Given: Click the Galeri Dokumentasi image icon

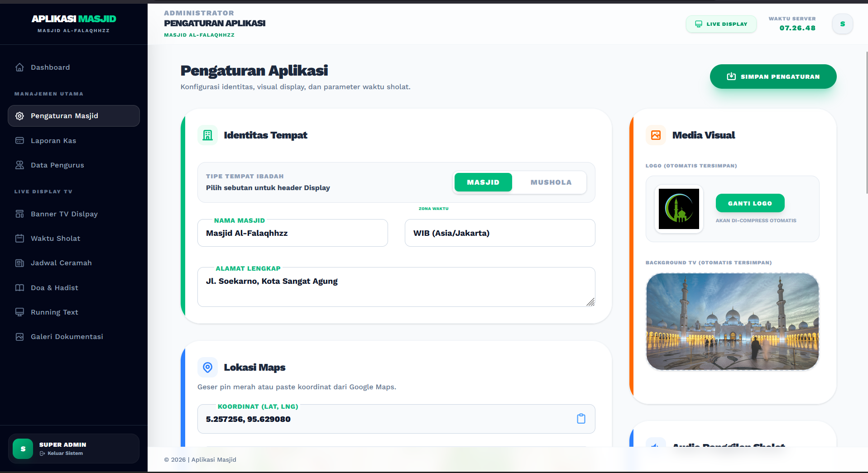Looking at the screenshot, I should [x=19, y=337].
